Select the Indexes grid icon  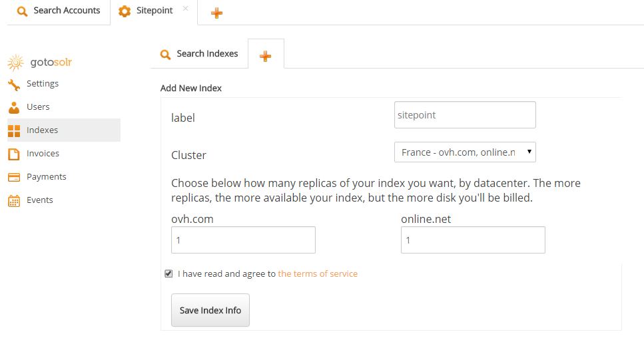tap(14, 130)
